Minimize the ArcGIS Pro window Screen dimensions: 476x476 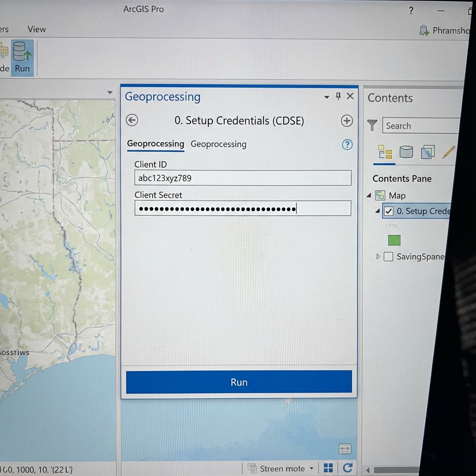(441, 11)
